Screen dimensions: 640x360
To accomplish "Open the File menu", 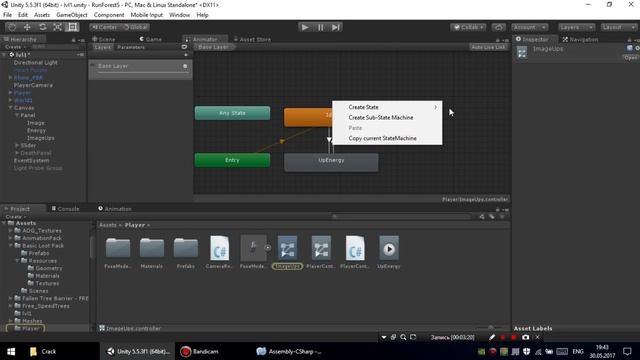I will 7,15.
